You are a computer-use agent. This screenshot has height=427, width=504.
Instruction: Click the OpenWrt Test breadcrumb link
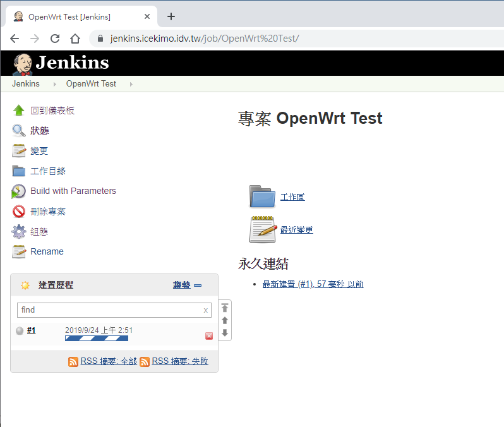click(91, 83)
